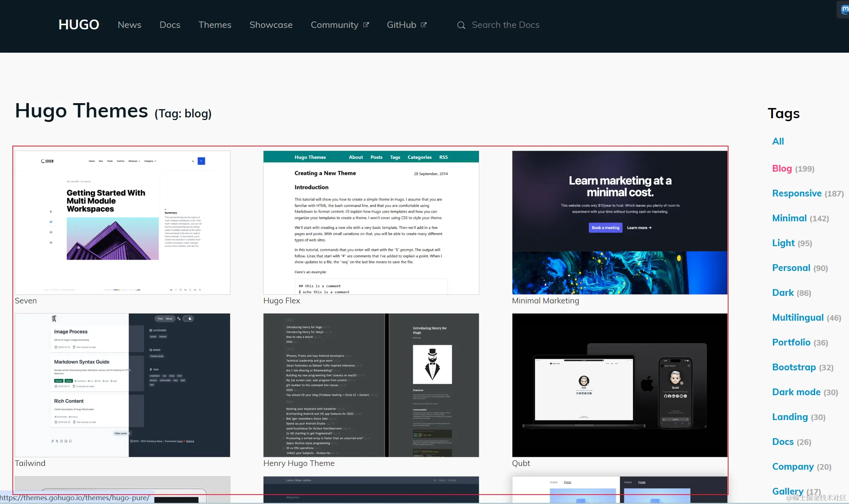The image size is (849, 504).
Task: Click the Henry Hugo Theme title
Action: [299, 463]
